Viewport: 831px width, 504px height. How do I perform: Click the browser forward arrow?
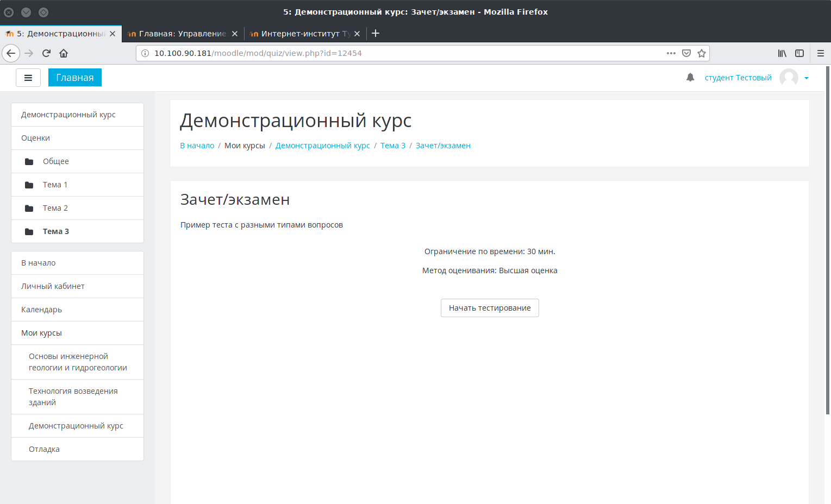[x=29, y=53]
